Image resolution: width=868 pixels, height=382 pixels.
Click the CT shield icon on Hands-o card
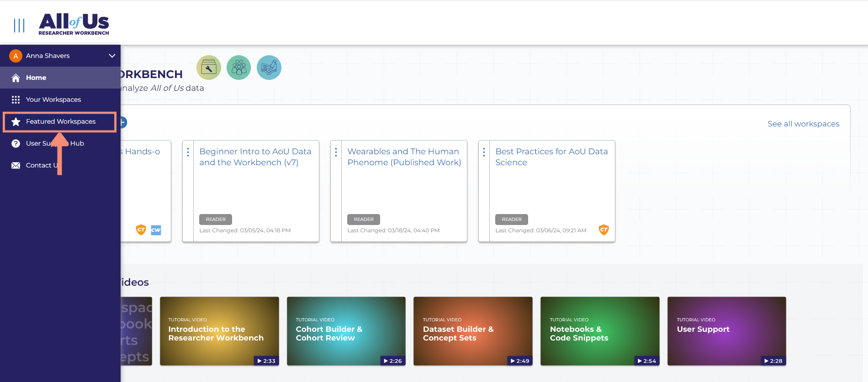click(x=141, y=230)
